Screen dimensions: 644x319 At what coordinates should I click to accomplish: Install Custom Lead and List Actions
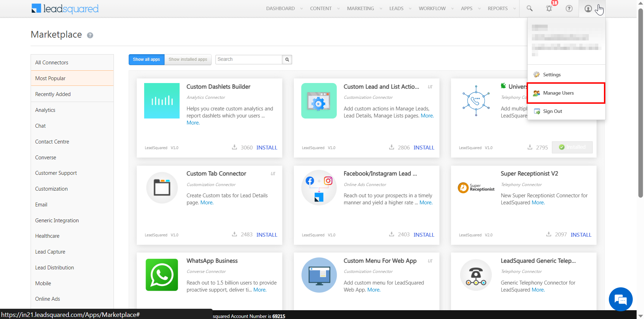[x=424, y=148]
